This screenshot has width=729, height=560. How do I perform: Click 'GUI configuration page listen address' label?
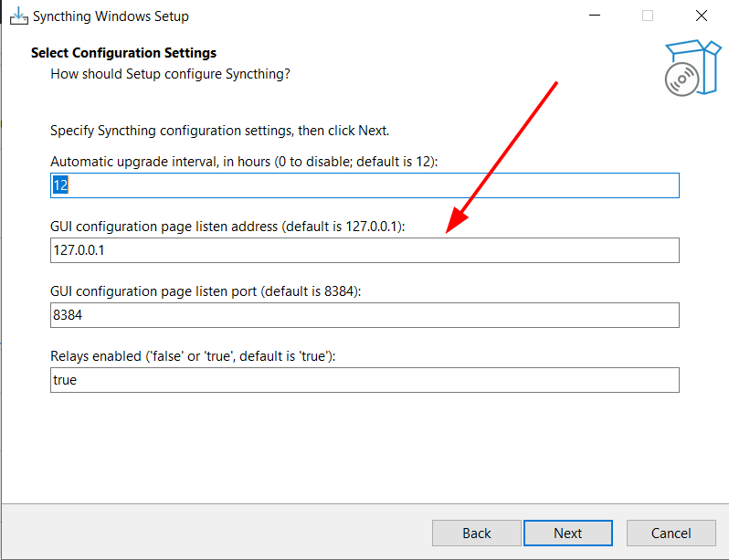(x=227, y=227)
